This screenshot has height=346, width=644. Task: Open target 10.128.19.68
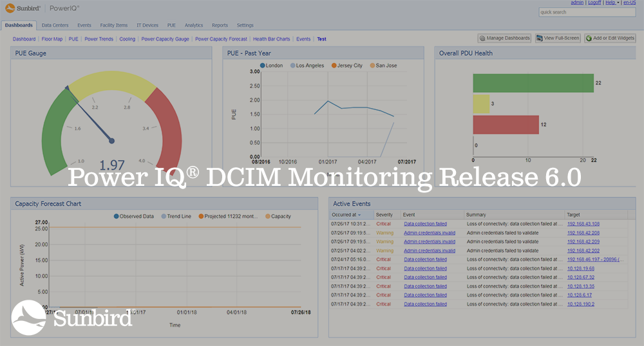(x=581, y=269)
